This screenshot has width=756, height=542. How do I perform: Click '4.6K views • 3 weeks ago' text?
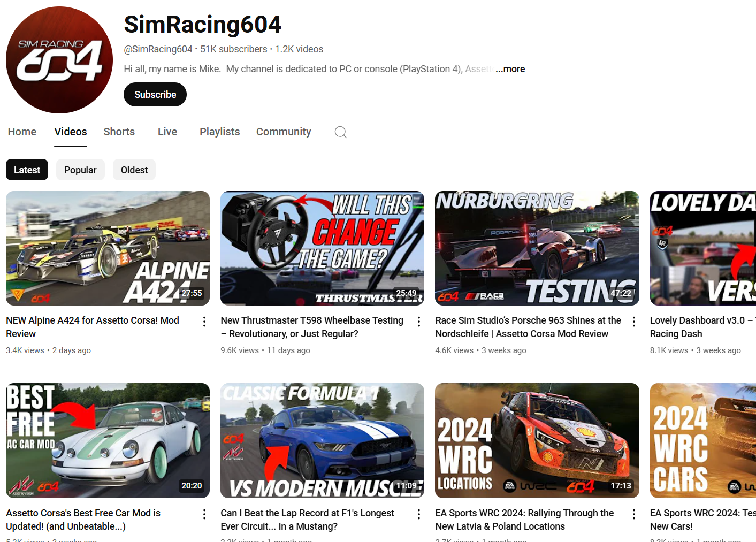click(x=480, y=350)
